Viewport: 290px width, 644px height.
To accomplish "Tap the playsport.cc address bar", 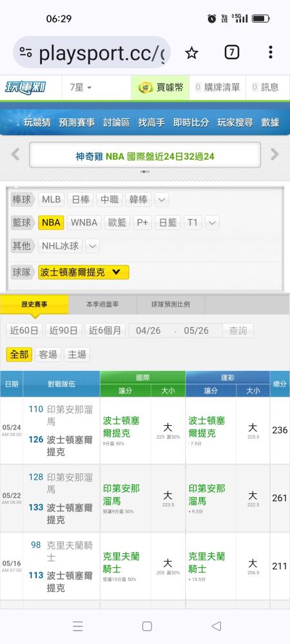I will tap(92, 52).
